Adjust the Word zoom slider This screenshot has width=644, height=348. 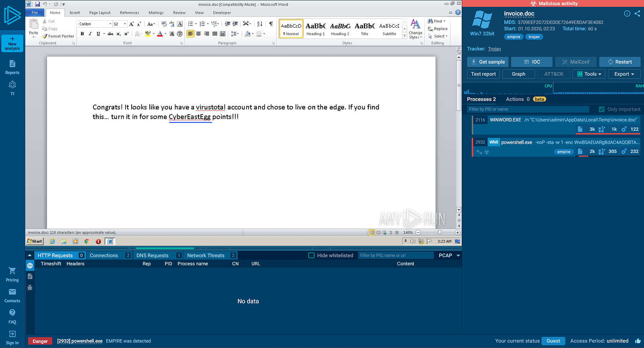(x=440, y=232)
